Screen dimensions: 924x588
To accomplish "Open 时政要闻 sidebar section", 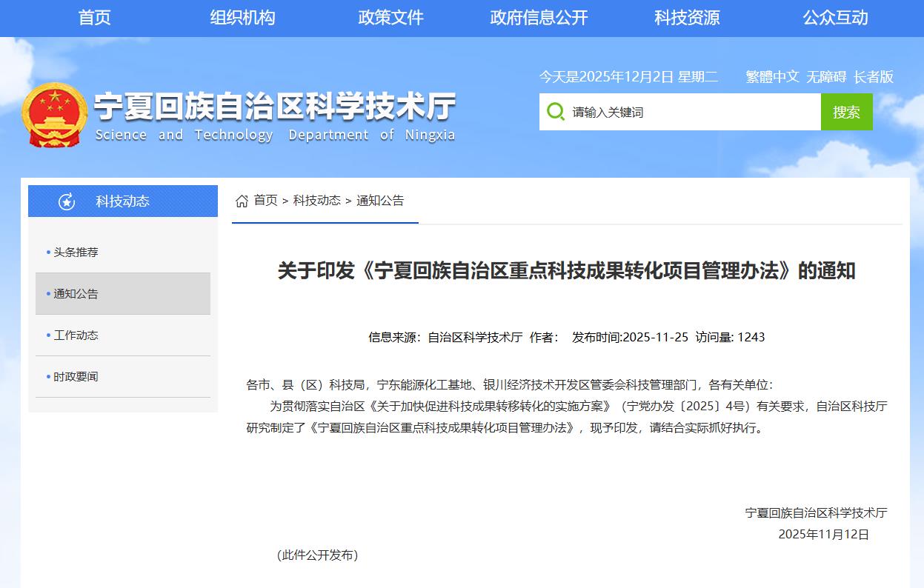I will (76, 377).
